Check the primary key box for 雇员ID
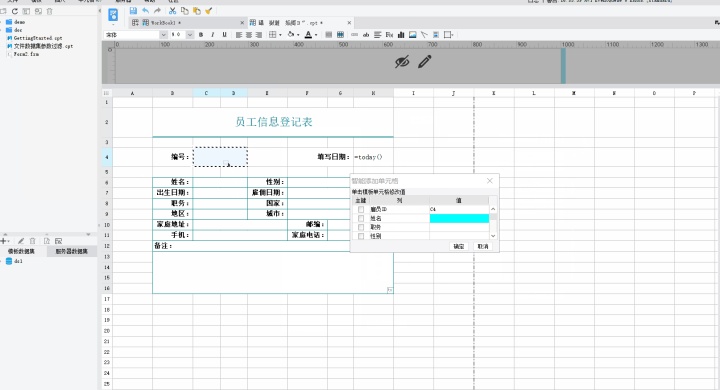The image size is (720, 390). coord(361,209)
